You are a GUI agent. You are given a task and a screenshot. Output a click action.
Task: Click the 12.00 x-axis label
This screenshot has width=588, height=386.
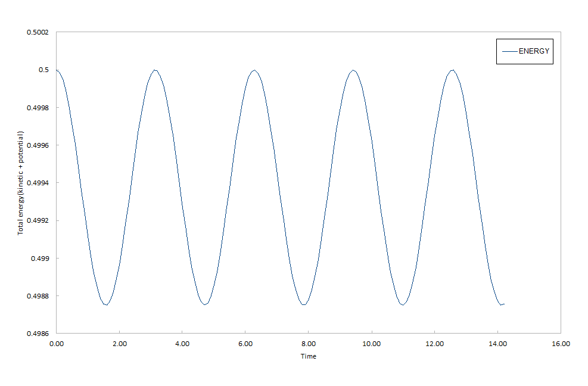point(435,344)
